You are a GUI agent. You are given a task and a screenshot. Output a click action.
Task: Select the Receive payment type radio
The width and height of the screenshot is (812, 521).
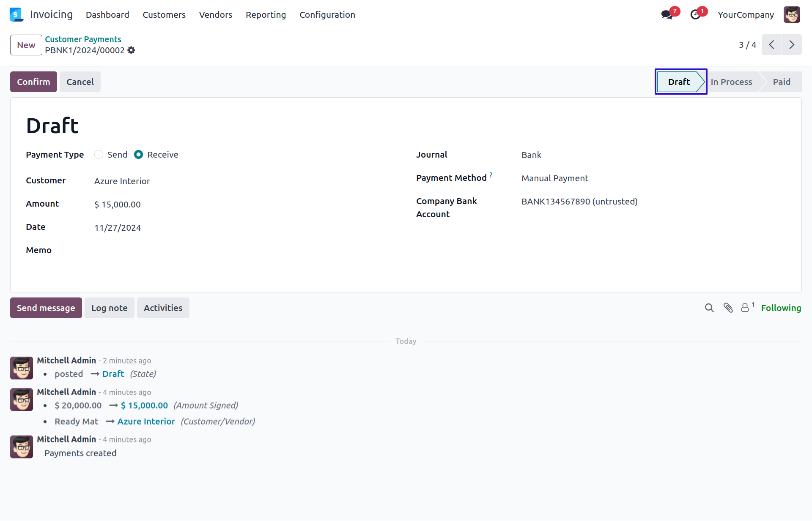[138, 155]
